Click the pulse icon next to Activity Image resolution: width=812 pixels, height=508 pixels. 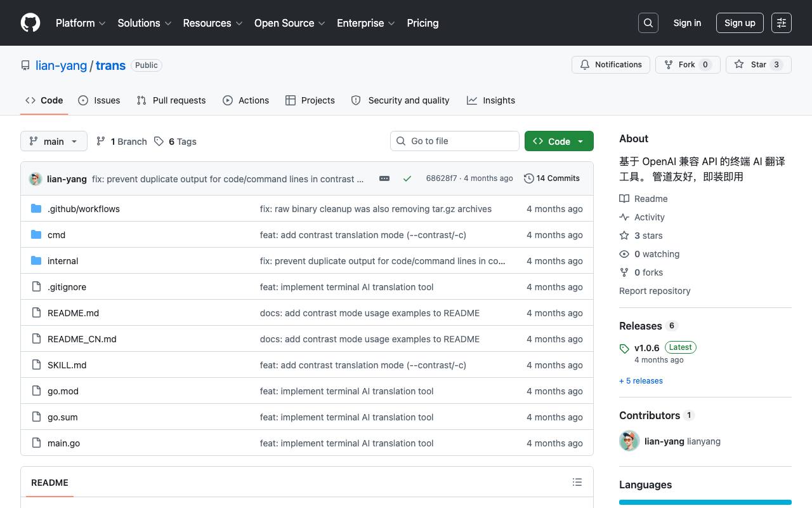click(624, 217)
